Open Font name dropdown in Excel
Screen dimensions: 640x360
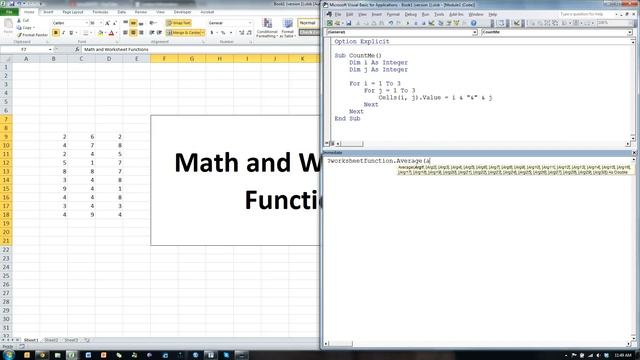coord(86,23)
